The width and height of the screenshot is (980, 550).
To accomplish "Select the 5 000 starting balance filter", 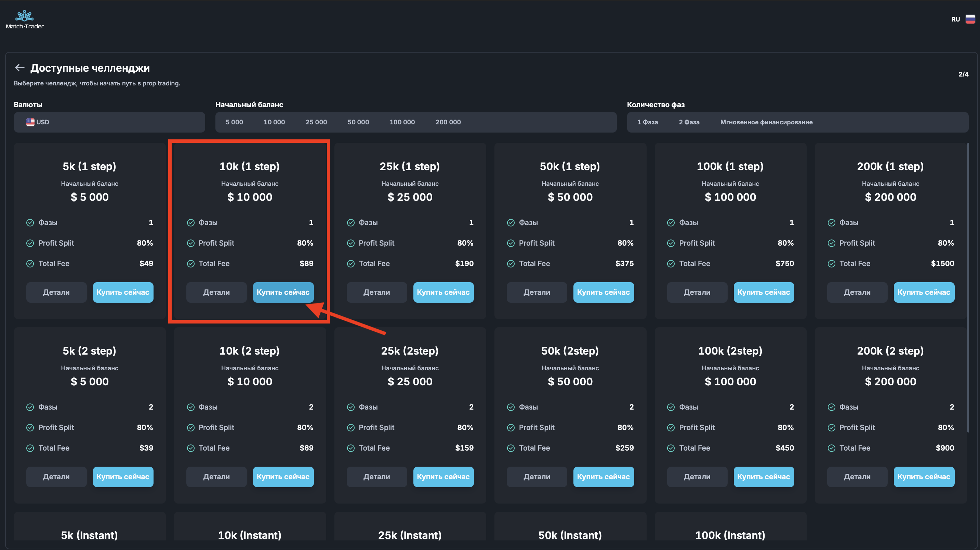I will click(x=234, y=122).
